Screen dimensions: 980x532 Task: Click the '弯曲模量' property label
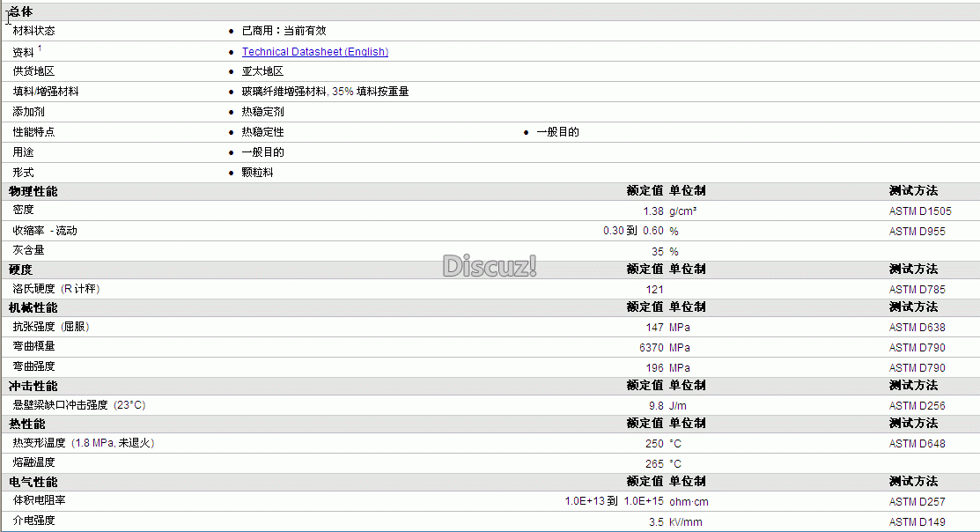tap(33, 346)
